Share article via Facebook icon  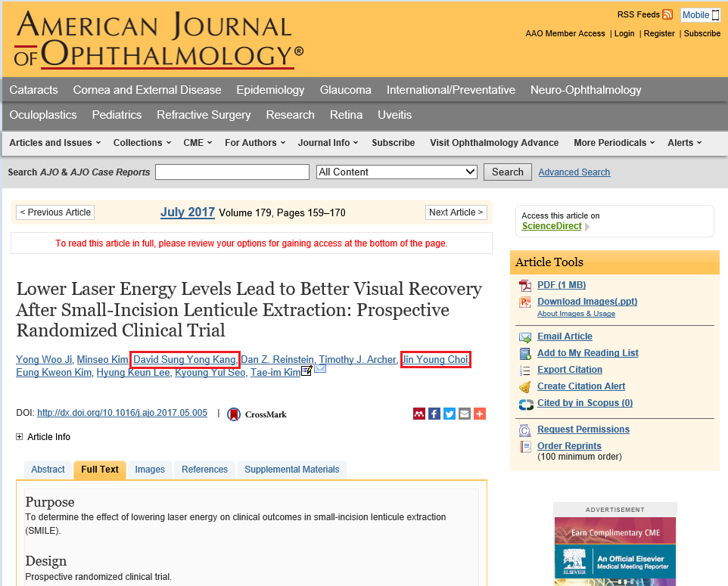[x=434, y=414]
